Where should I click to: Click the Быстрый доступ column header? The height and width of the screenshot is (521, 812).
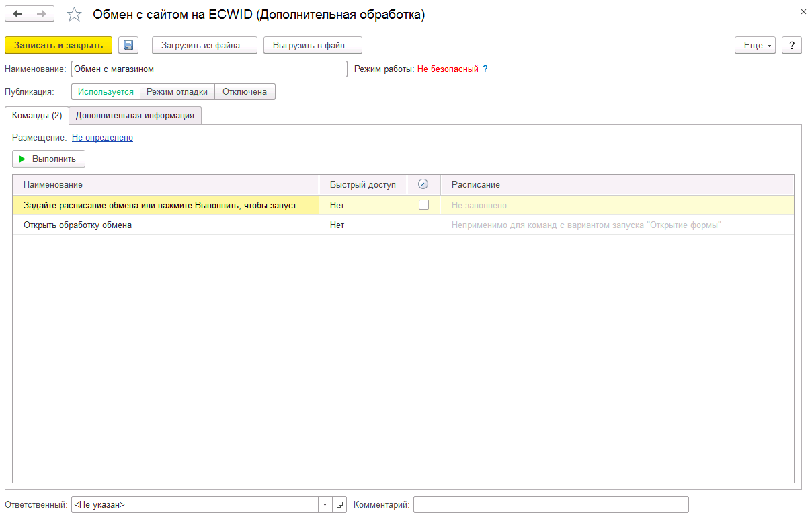363,184
